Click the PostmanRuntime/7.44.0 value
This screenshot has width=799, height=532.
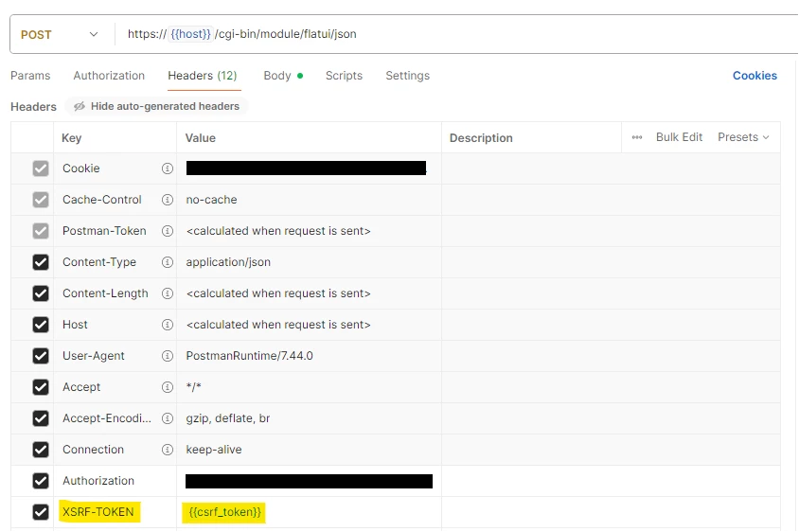click(x=250, y=356)
